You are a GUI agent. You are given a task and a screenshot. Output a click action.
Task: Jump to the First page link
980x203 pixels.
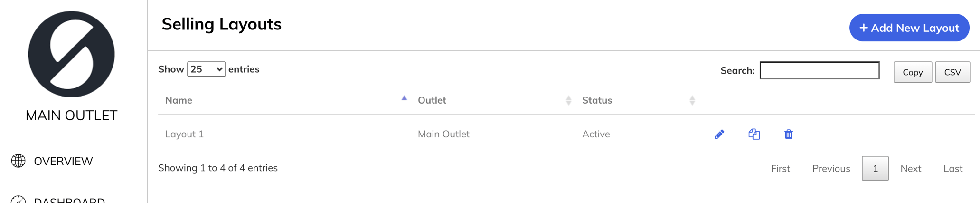[780, 169]
